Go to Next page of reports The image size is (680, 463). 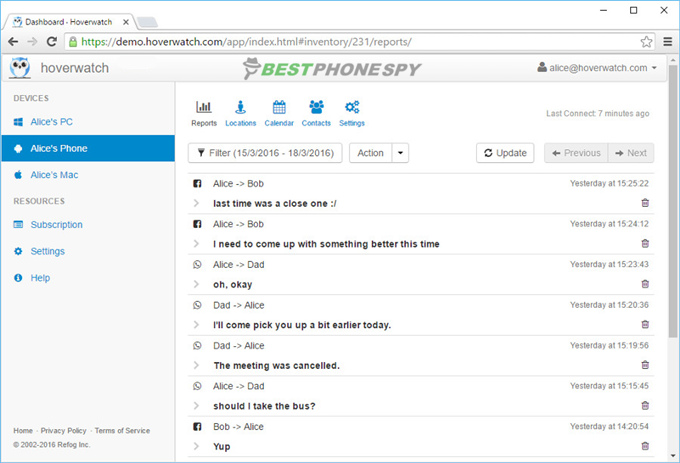631,153
